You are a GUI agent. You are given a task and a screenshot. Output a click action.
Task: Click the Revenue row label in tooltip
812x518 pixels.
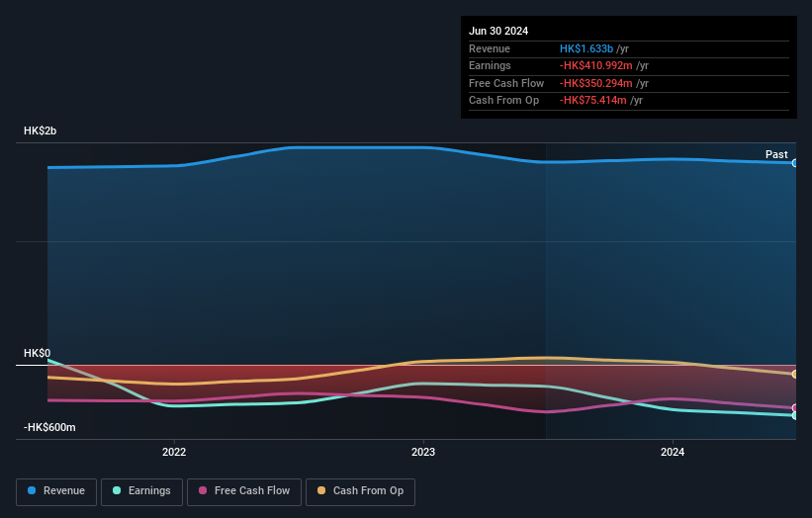490,48
